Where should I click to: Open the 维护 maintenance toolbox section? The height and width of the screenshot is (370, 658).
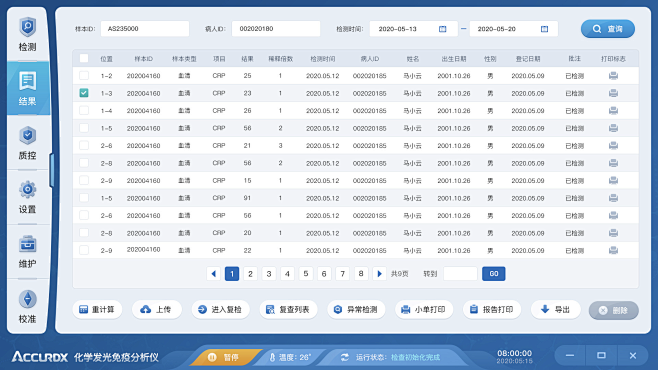point(27,252)
